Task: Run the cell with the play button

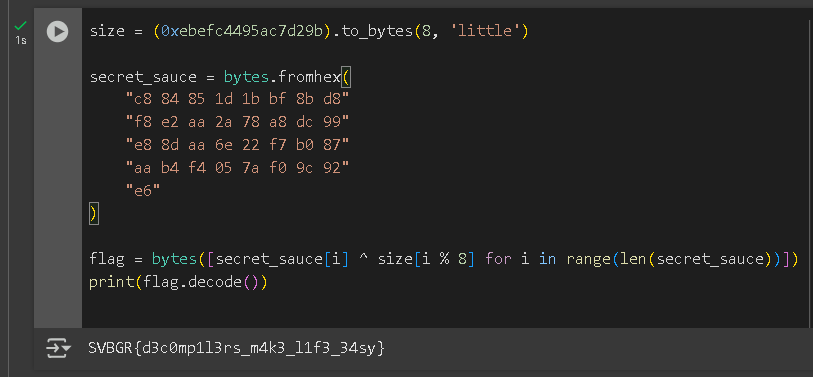Action: point(57,32)
